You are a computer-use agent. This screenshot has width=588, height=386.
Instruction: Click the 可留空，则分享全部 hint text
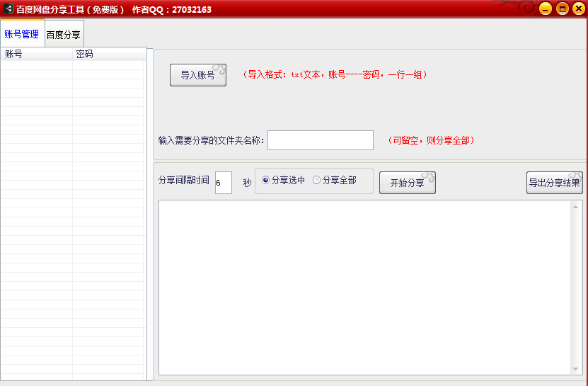coord(431,140)
